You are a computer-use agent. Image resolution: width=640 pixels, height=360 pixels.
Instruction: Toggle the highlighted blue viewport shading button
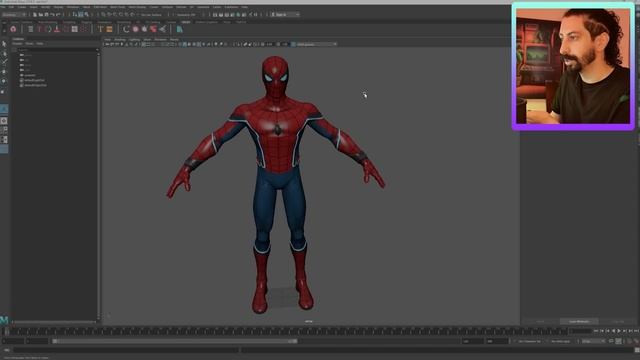[185, 44]
